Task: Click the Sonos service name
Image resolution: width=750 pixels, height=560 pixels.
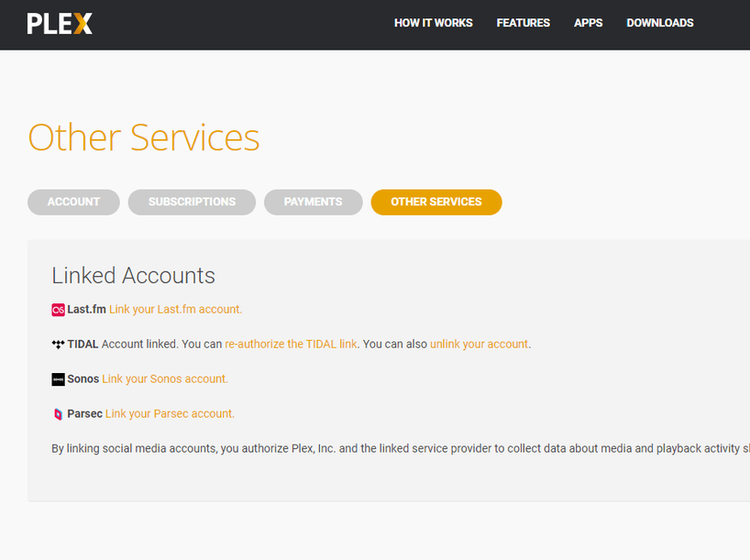Action: 83,379
